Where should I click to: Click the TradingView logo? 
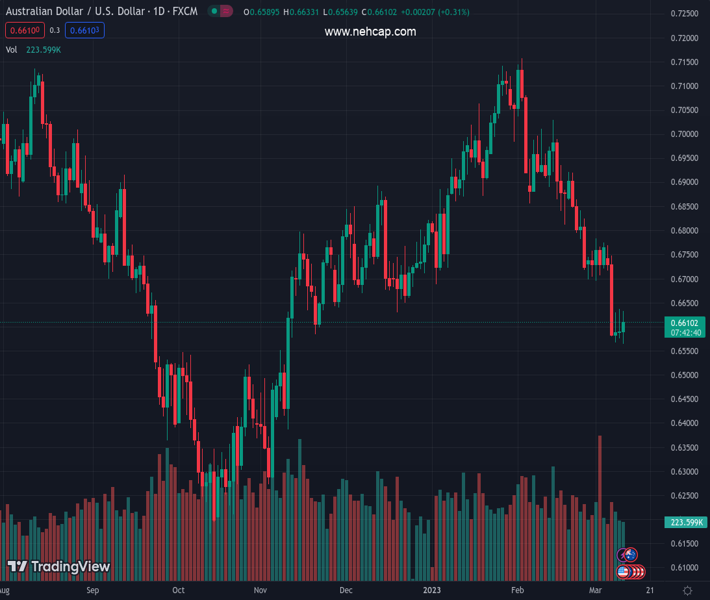pos(59,567)
